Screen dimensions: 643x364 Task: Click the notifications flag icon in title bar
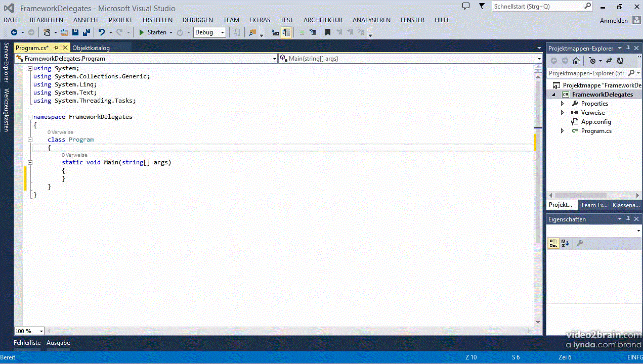pos(482,6)
